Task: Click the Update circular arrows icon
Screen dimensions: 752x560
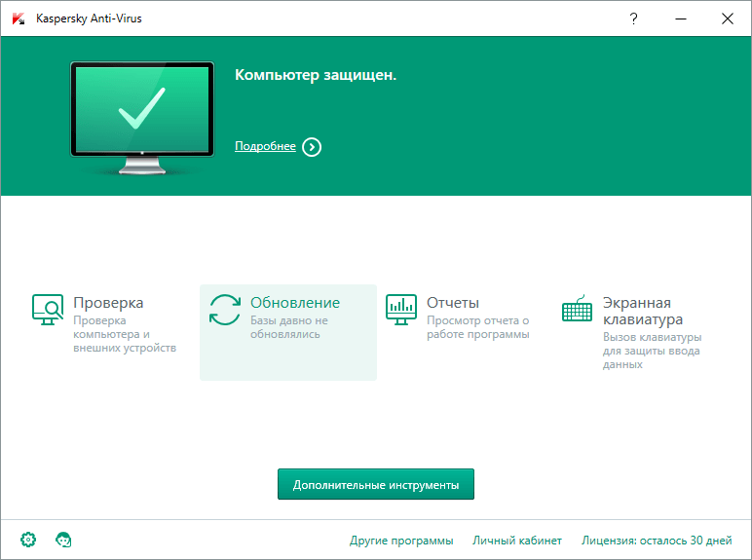Action: [x=224, y=310]
